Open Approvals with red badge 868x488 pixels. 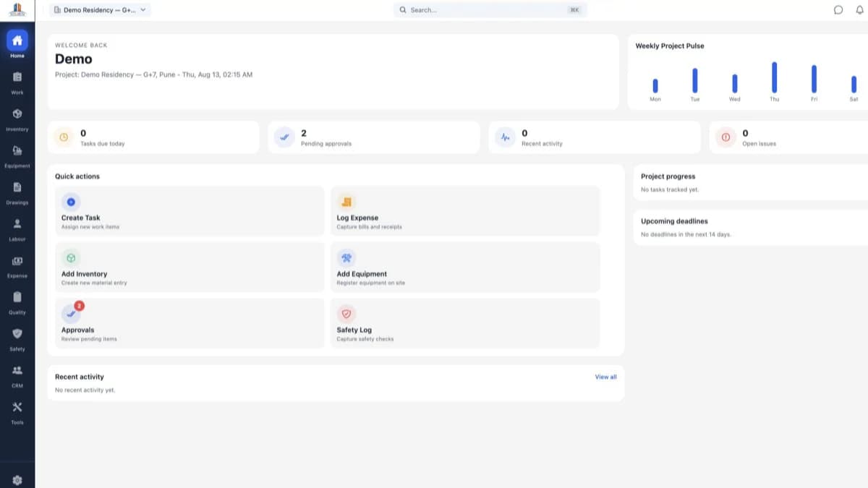click(190, 323)
